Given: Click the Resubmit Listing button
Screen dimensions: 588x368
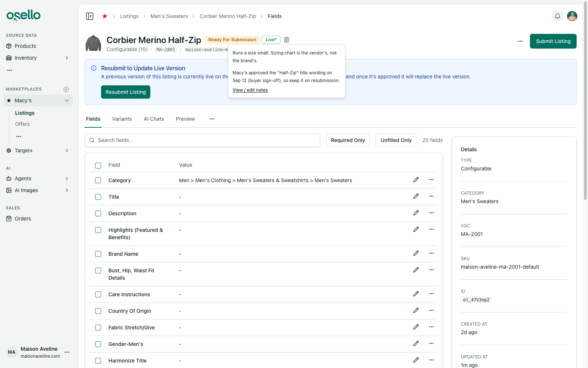Looking at the screenshot, I should [126, 92].
